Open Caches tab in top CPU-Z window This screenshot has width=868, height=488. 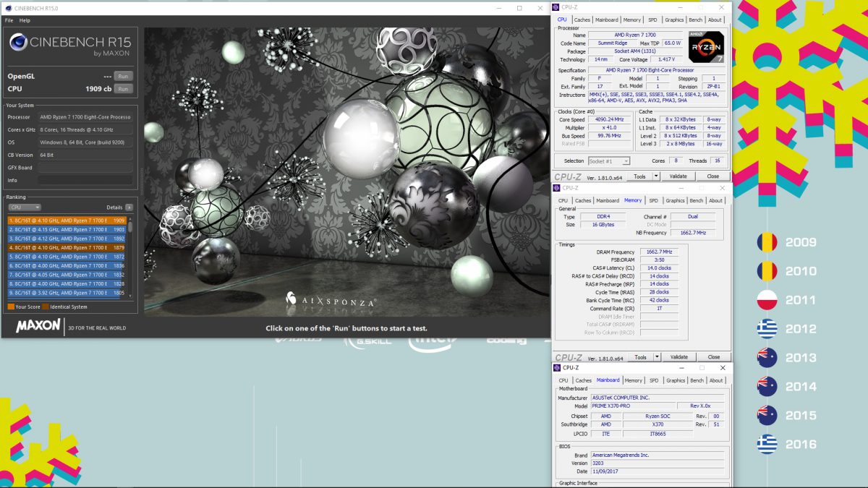582,20
